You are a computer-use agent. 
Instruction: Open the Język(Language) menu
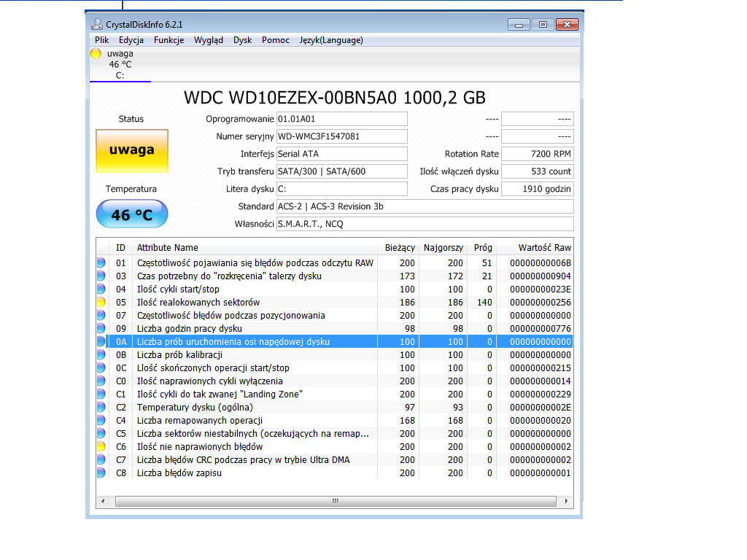(331, 40)
